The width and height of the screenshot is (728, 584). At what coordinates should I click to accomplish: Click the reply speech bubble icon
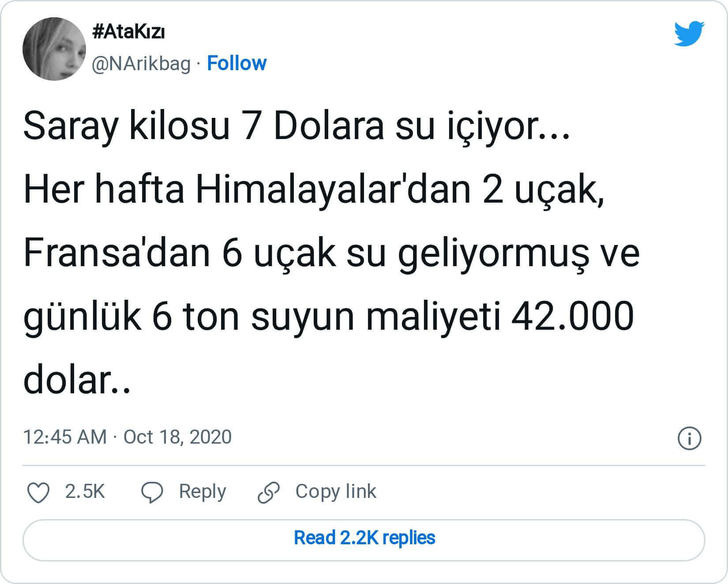click(x=152, y=492)
